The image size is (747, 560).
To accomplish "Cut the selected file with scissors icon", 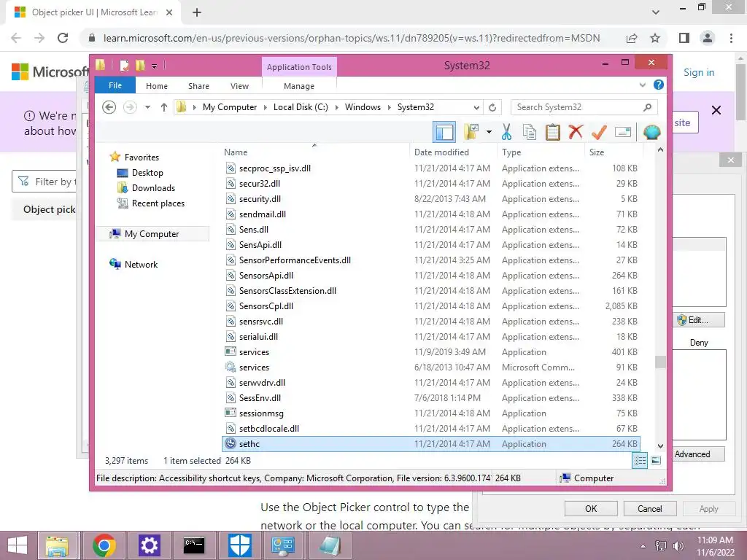I will point(506,132).
